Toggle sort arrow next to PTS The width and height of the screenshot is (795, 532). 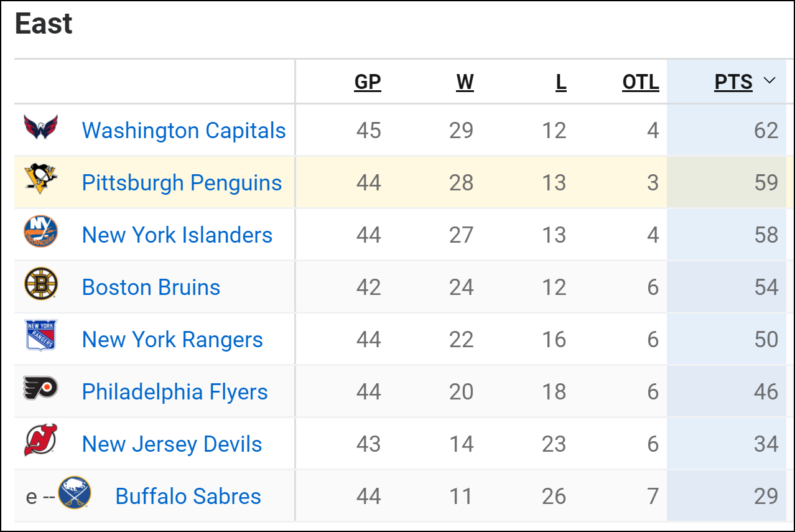[x=769, y=81]
